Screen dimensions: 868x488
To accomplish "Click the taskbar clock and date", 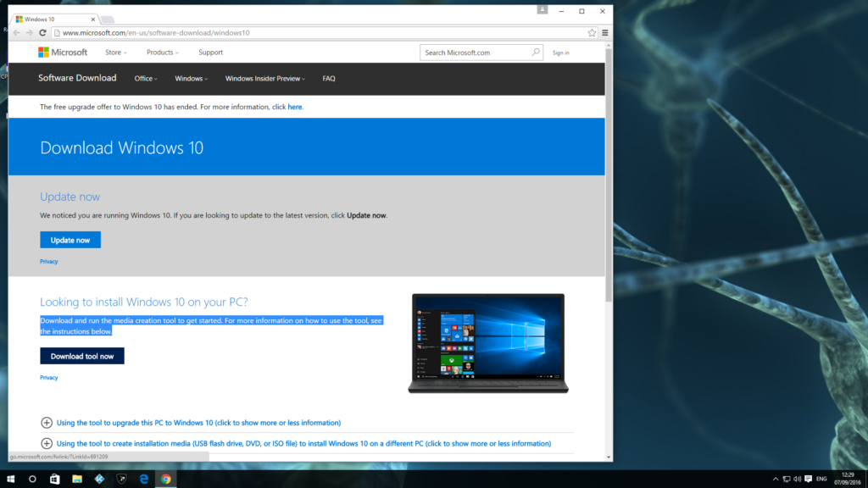I will pos(848,480).
